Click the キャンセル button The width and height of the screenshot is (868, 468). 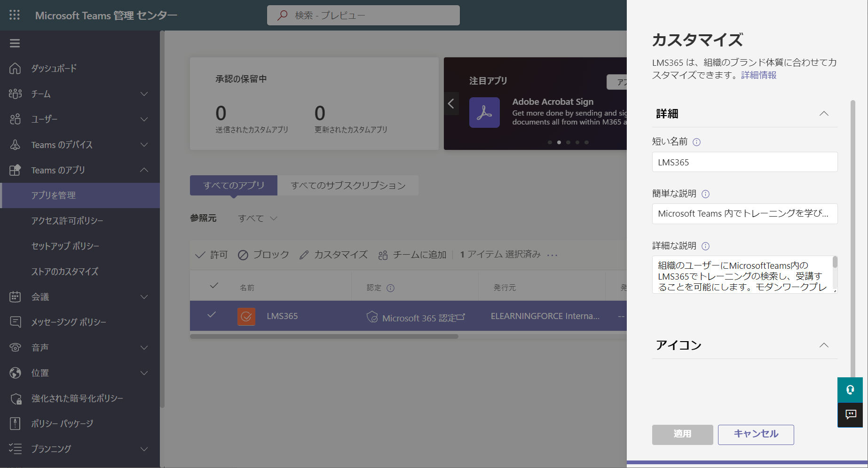756,434
